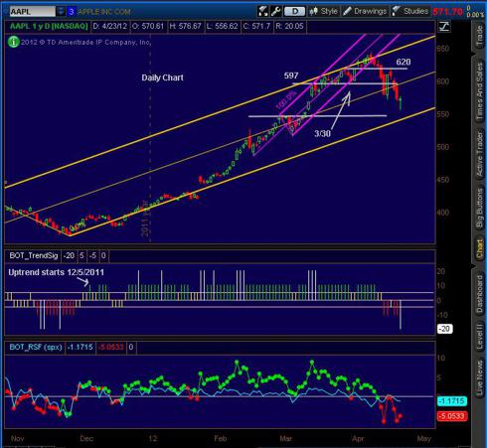
Task: Open the Drawings pencil menu
Action: point(365,11)
